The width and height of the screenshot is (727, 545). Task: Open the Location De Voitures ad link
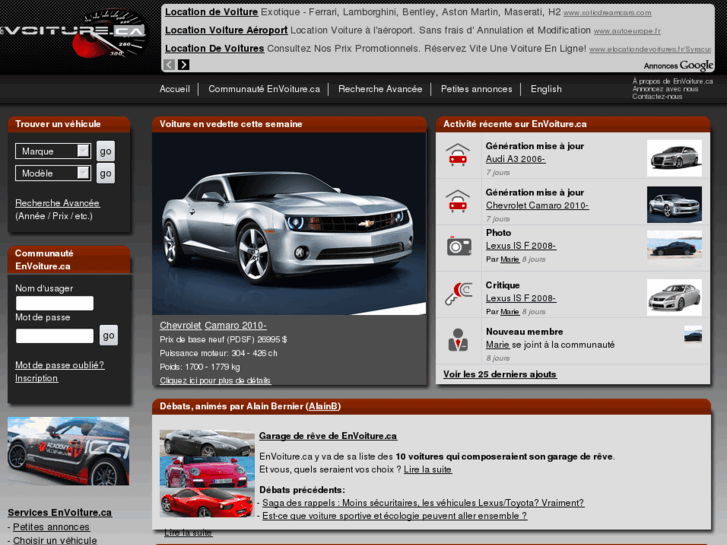tap(215, 48)
